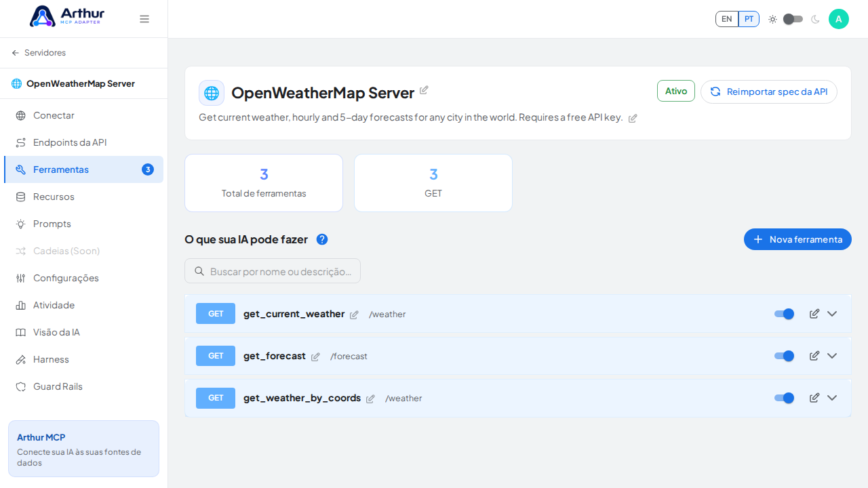Open Conectar in sidebar
This screenshot has height=488, width=868.
83,115
